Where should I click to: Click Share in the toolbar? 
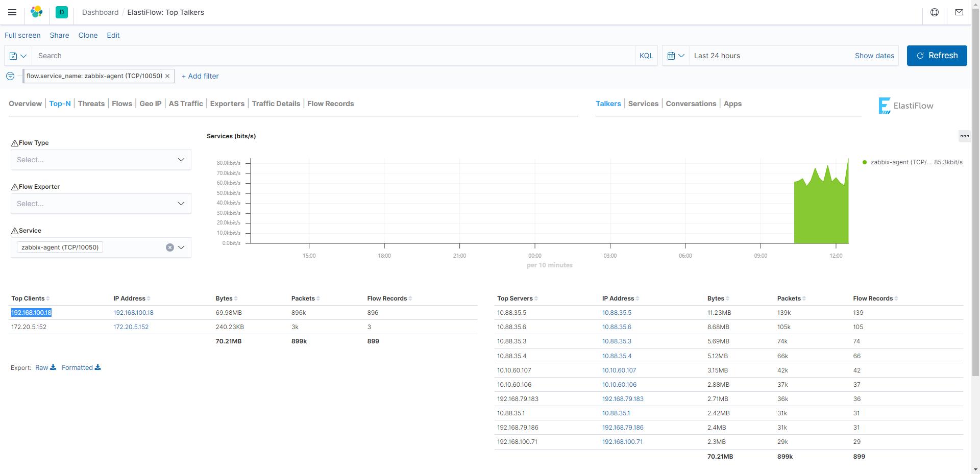(x=59, y=35)
